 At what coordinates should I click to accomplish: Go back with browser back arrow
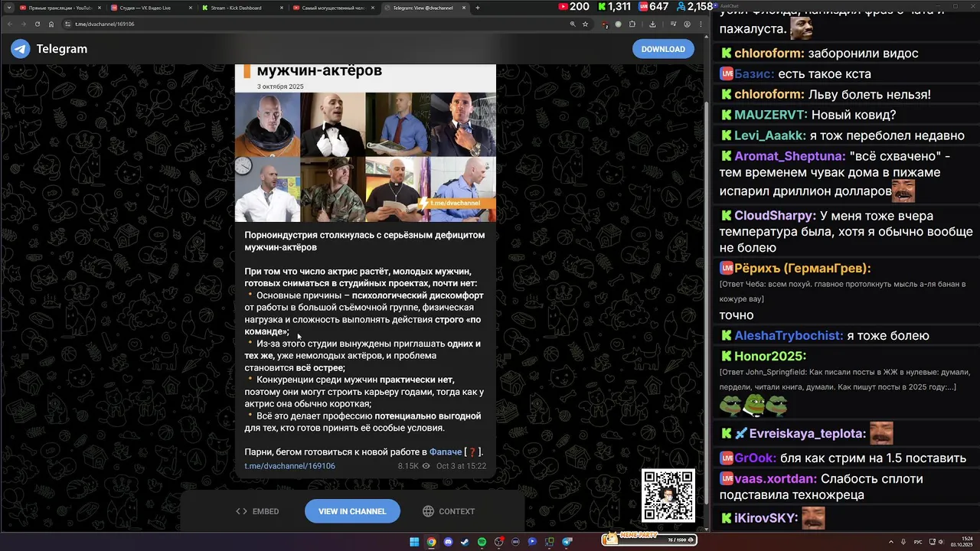(x=9, y=24)
